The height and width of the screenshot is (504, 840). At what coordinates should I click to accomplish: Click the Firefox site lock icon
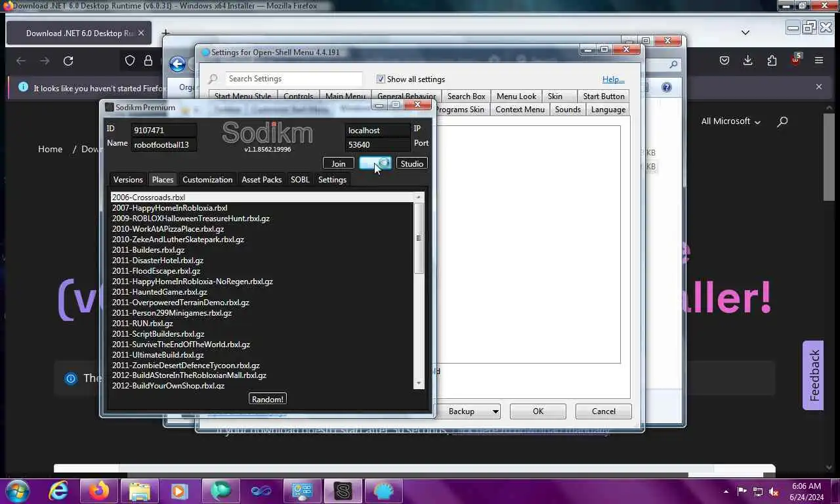[148, 60]
